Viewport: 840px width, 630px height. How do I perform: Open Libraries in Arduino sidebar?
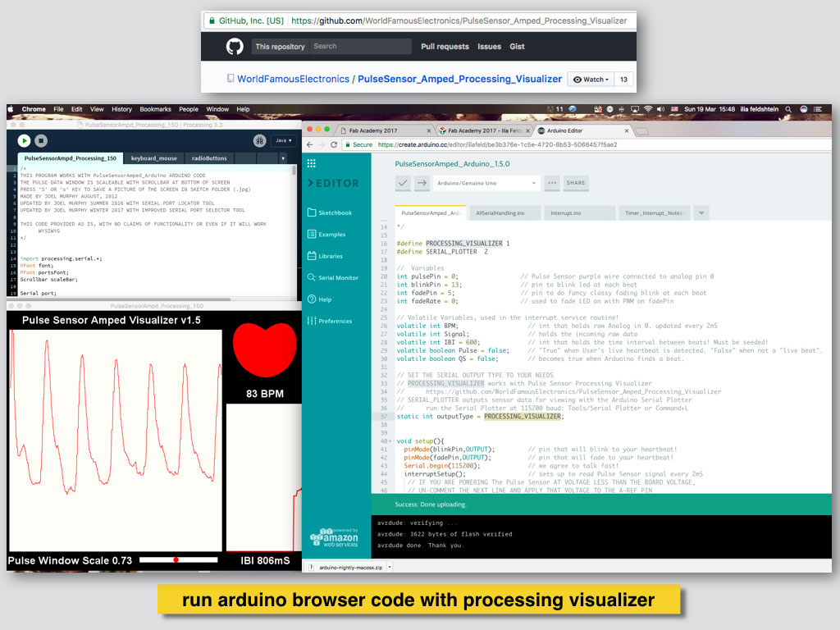click(325, 256)
